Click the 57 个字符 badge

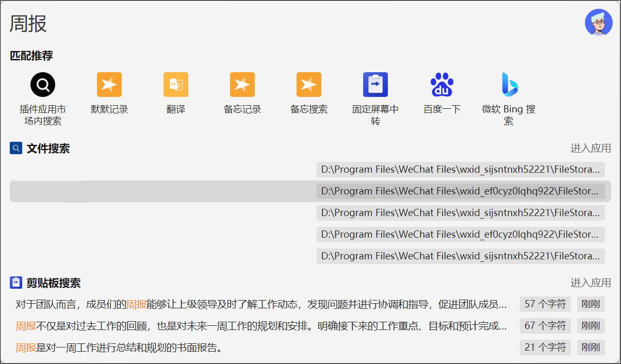545,304
